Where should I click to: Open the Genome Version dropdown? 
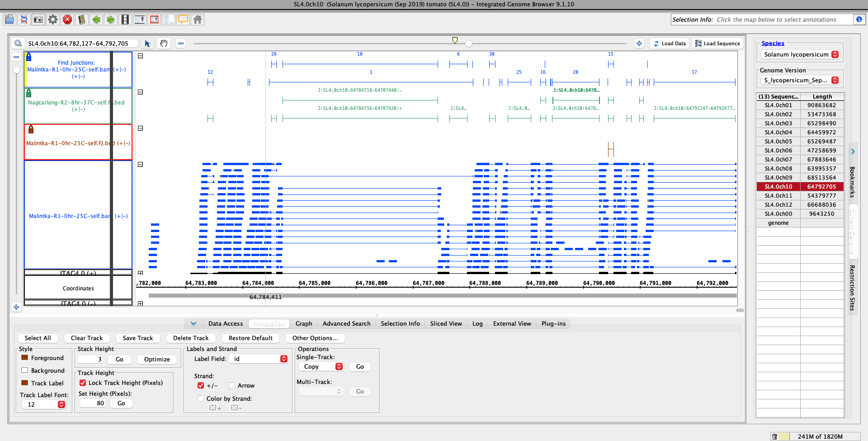799,80
